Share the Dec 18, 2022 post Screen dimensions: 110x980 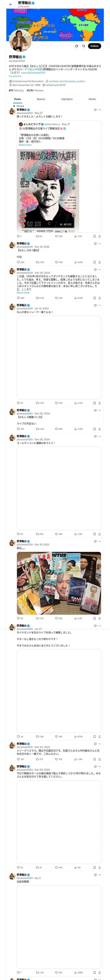click(99, 262)
